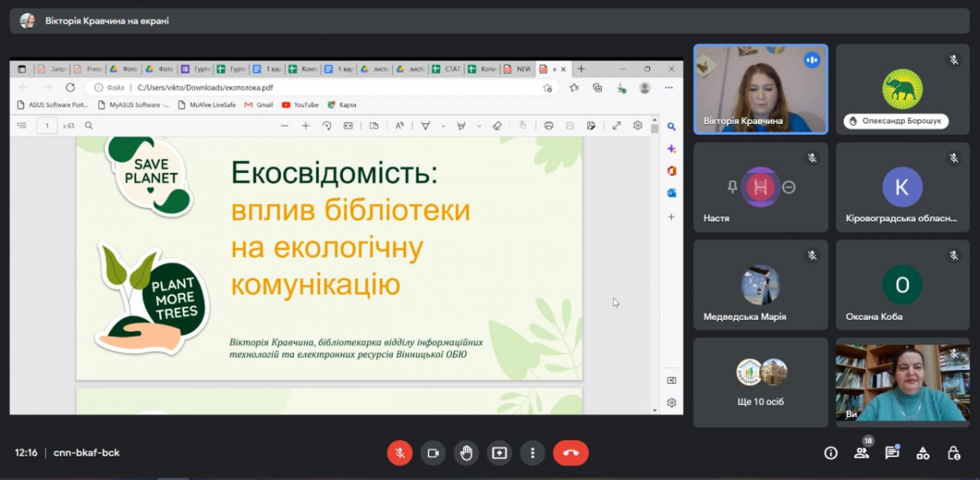The image size is (980, 480).
Task: Pin Настя's tile to the screen
Action: point(733,187)
